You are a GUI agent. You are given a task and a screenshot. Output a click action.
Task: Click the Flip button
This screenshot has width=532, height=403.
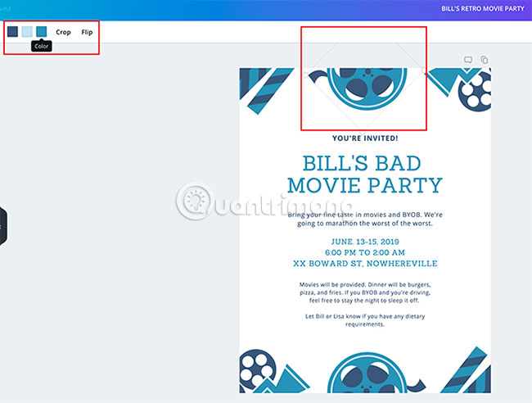(87, 32)
